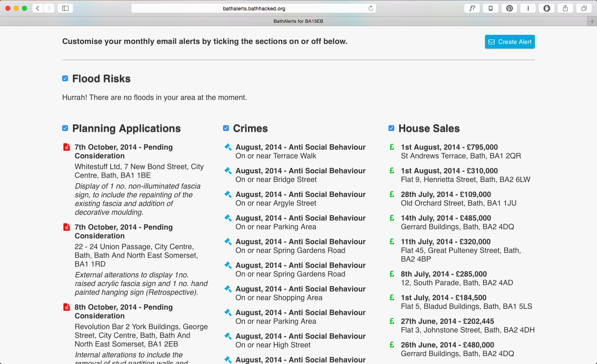Click the mobile device extension icon
The height and width of the screenshot is (364, 597).
coord(490,8)
